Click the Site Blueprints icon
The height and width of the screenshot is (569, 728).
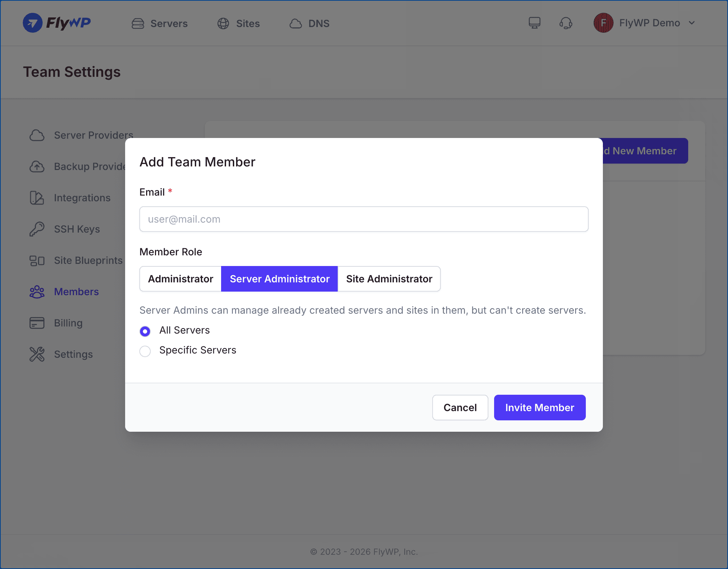pyautogui.click(x=37, y=261)
